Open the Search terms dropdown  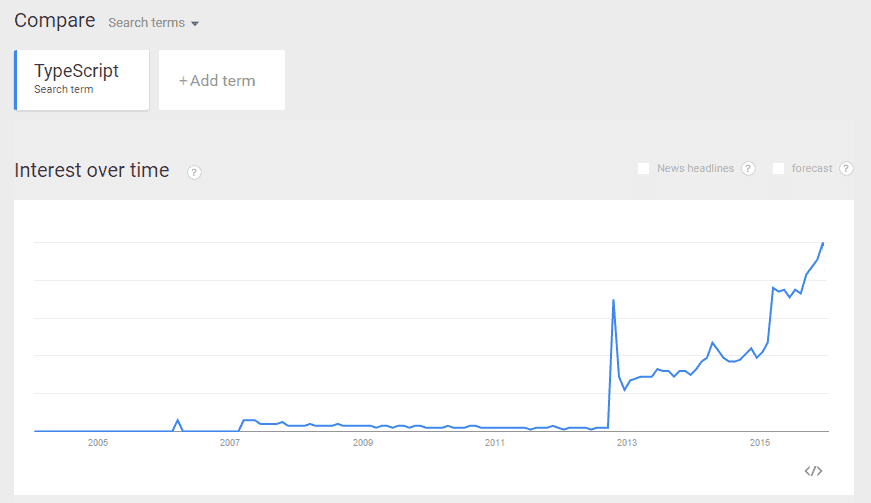pyautogui.click(x=154, y=23)
